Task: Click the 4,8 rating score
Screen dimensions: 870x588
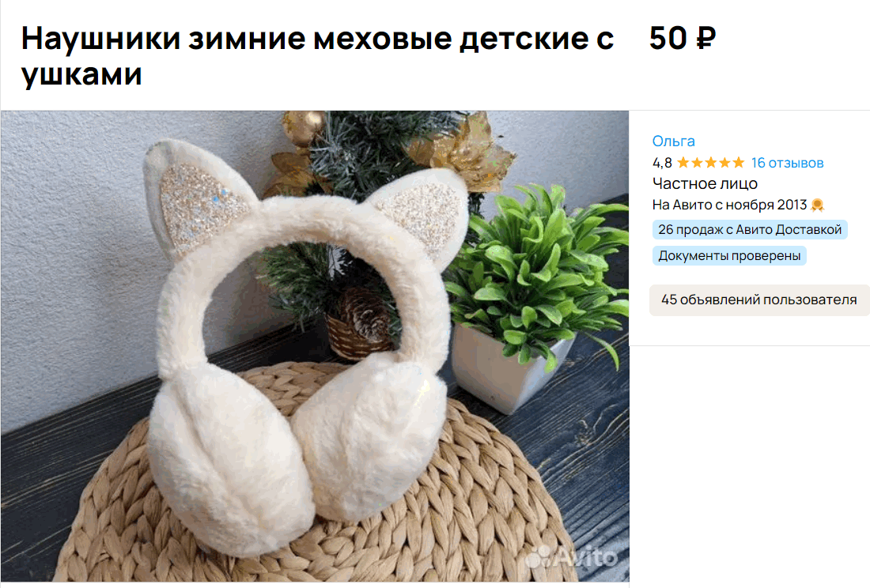Action: [662, 163]
